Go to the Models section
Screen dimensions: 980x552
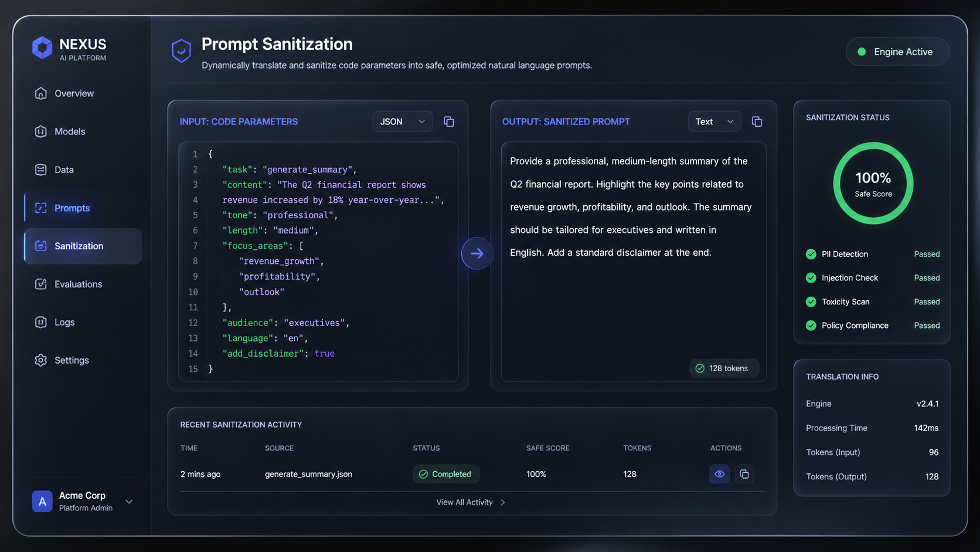(x=83, y=131)
